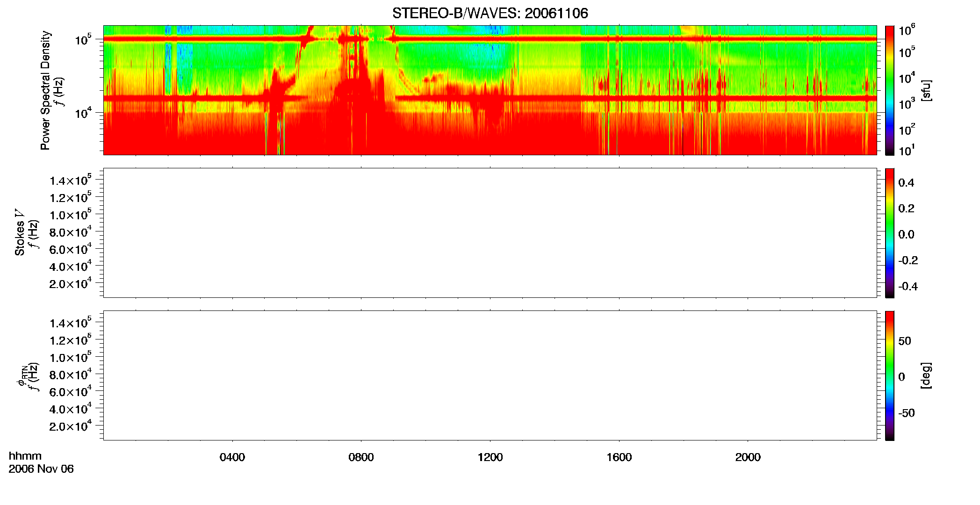
Task: Click the 8.0×10^4 tick in Stokes V panel
Action: (71, 231)
